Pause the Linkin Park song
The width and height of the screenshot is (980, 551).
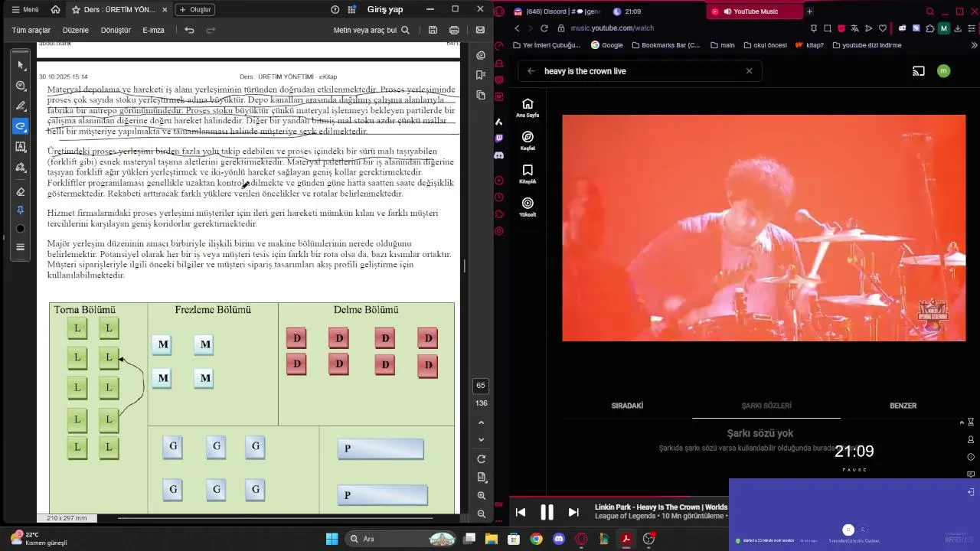pos(547,512)
